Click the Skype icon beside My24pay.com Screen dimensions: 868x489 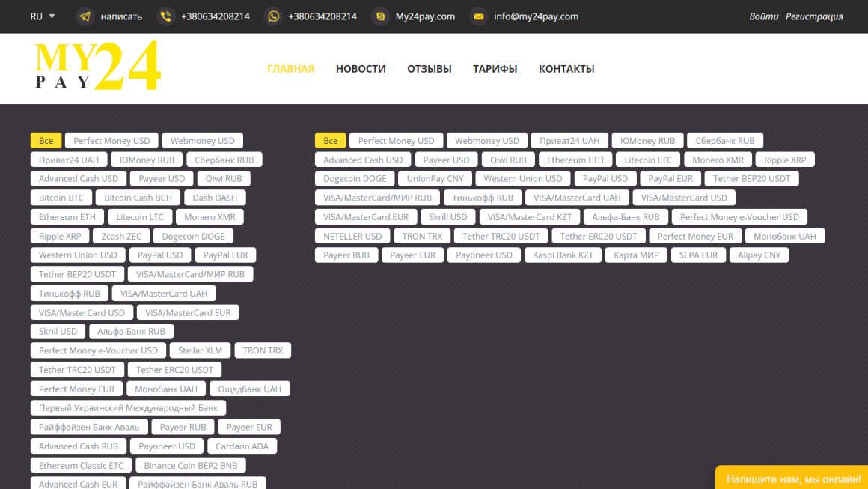click(380, 16)
